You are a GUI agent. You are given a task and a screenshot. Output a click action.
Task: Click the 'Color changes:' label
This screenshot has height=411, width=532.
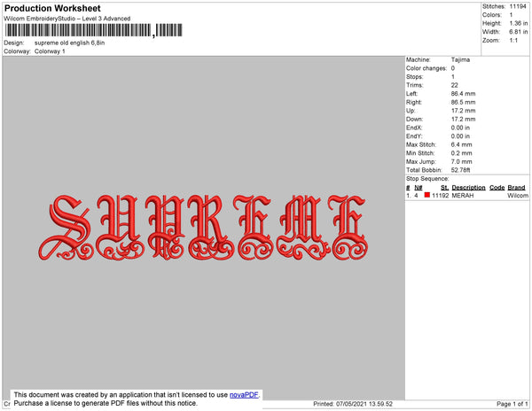click(426, 68)
